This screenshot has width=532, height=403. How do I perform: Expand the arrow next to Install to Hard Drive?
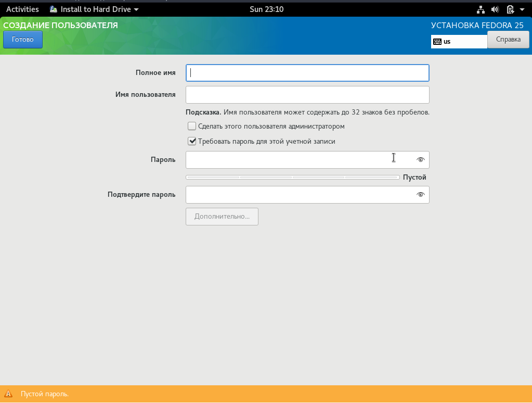[x=136, y=10]
